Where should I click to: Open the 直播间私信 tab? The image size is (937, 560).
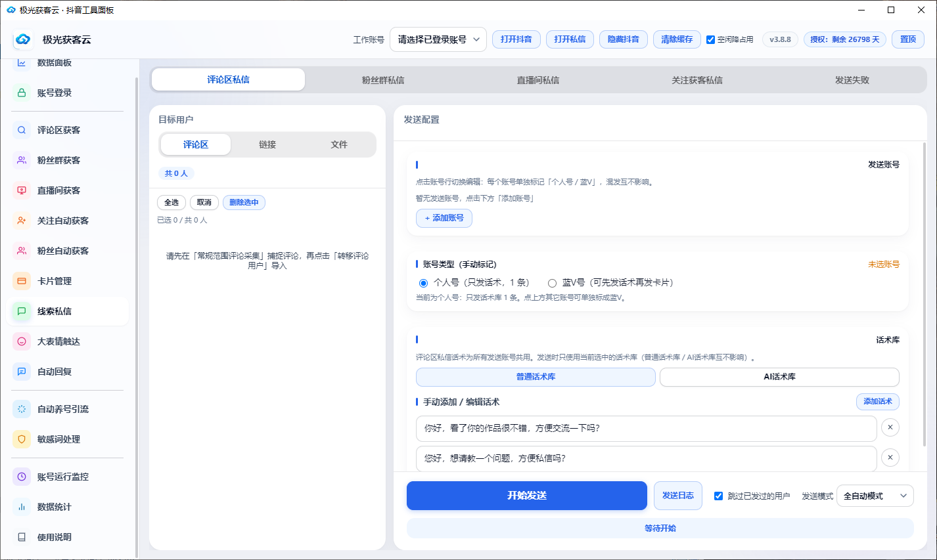point(538,80)
